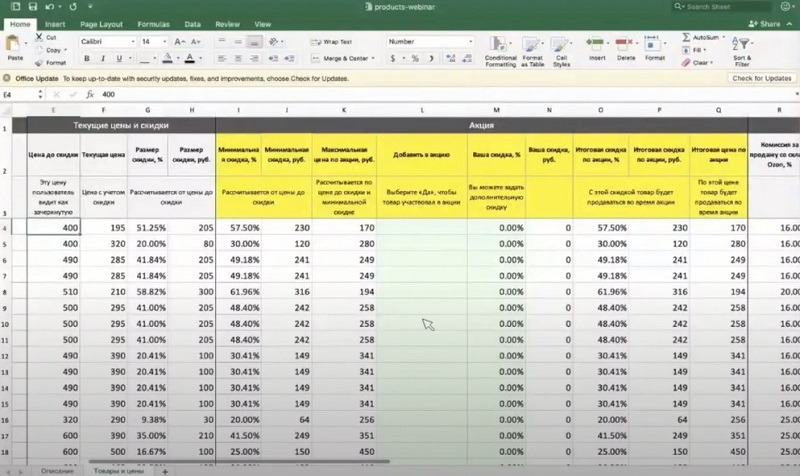Apply comma style number format
800x476 pixels.
pyautogui.click(x=431, y=59)
